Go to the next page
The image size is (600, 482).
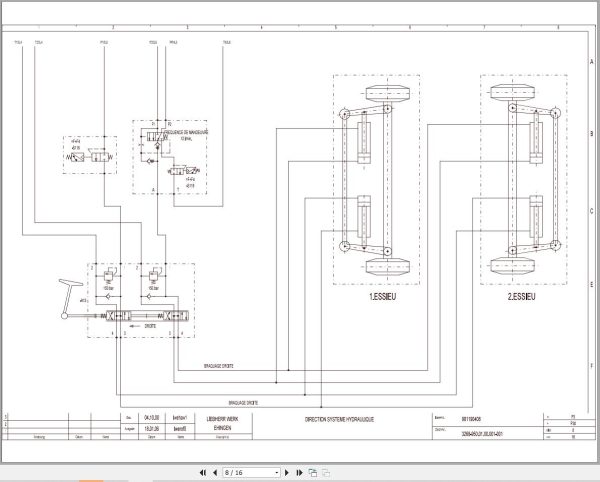click(x=287, y=473)
